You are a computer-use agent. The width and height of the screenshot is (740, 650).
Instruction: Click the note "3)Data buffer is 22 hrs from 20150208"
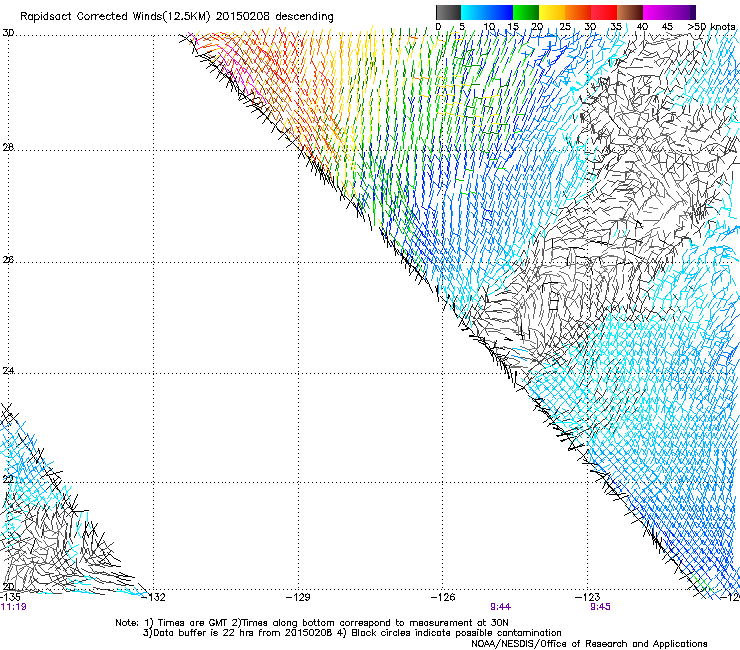pos(238,633)
